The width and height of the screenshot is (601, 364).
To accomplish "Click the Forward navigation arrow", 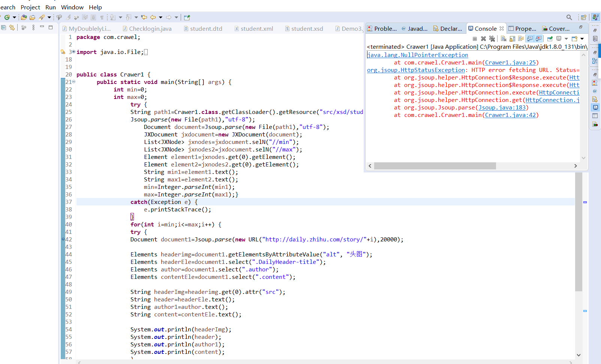I will point(169,17).
